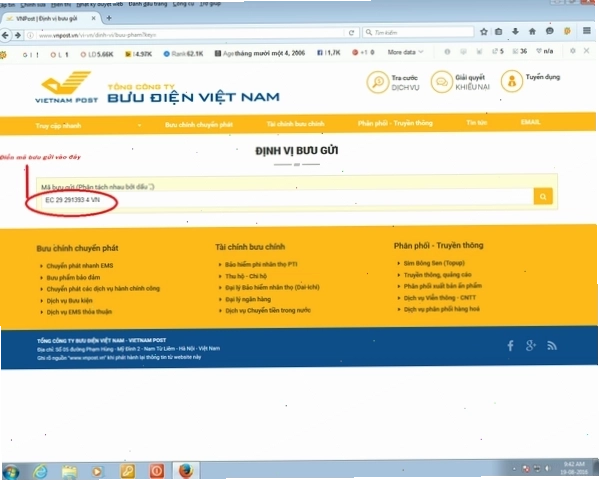Screen dimensions: 599x481
Task: Open Sim Bông Sen (Topup) link
Action: coord(434,263)
